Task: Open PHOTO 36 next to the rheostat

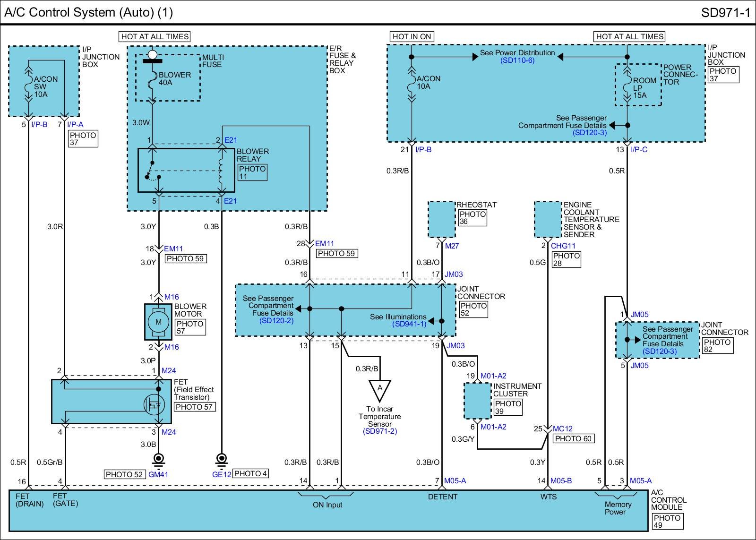Action: 472,218
